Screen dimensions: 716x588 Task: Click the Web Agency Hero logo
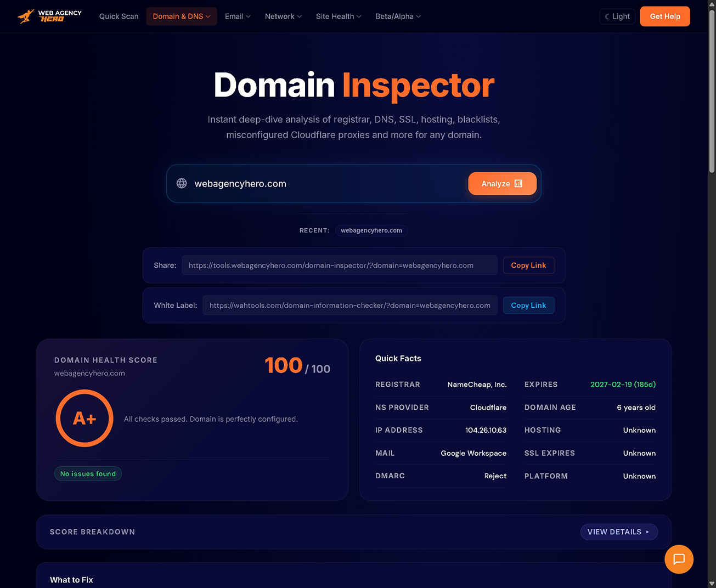[x=49, y=16]
